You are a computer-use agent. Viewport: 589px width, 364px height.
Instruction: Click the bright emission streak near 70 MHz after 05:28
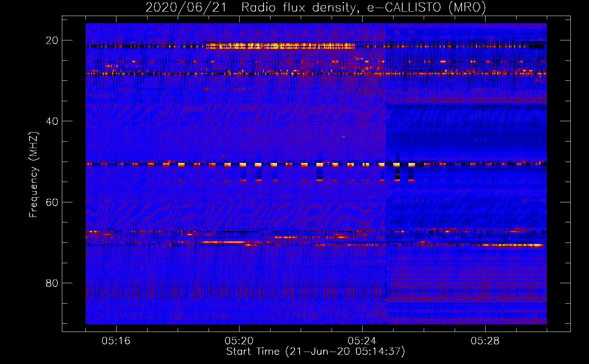click(513, 245)
